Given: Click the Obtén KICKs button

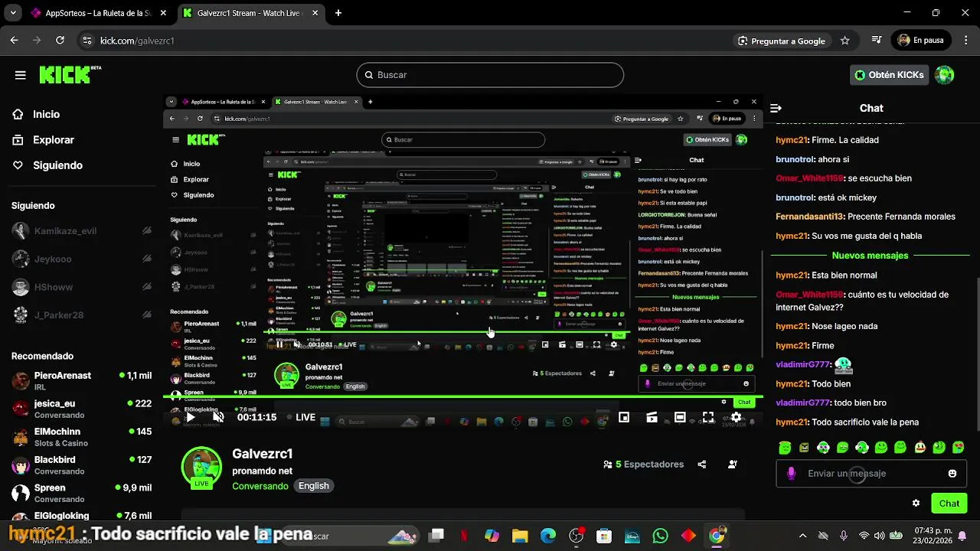Looking at the screenshot, I should tap(889, 75).
